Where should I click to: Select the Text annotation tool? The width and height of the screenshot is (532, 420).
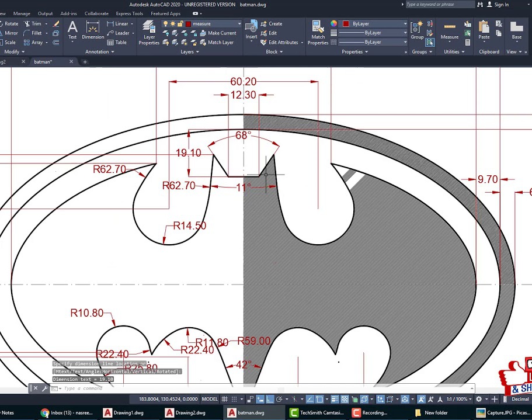coord(72,30)
